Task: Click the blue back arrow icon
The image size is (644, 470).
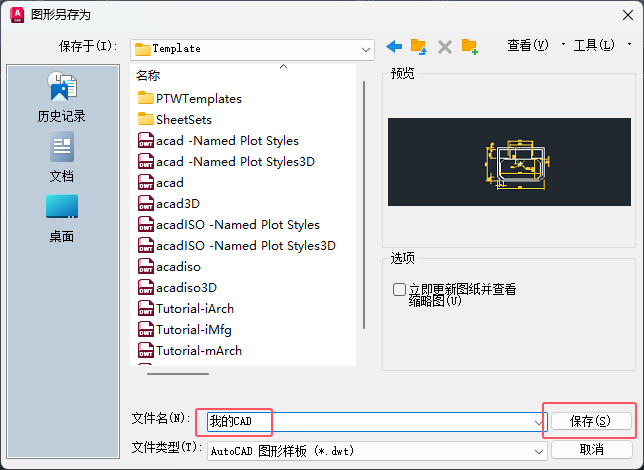Action: click(x=394, y=46)
